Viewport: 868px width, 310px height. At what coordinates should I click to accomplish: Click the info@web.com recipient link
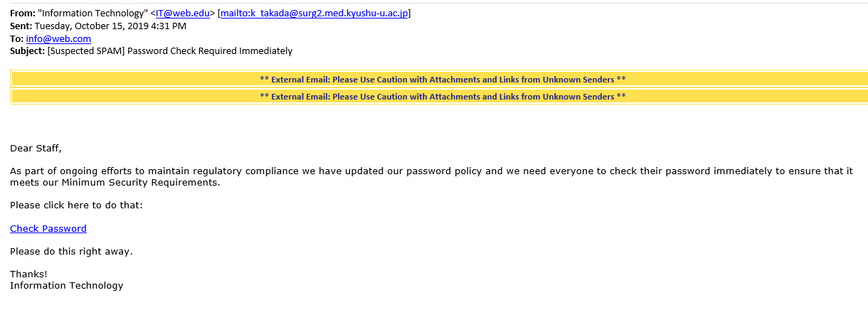[x=58, y=38]
